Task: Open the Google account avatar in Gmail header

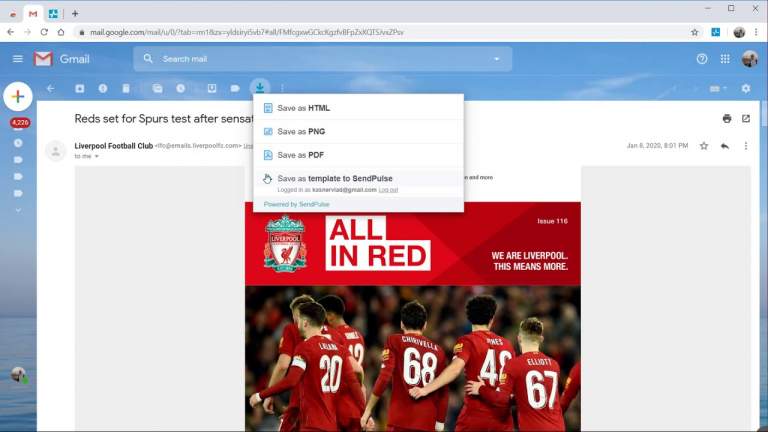Action: 749,59
